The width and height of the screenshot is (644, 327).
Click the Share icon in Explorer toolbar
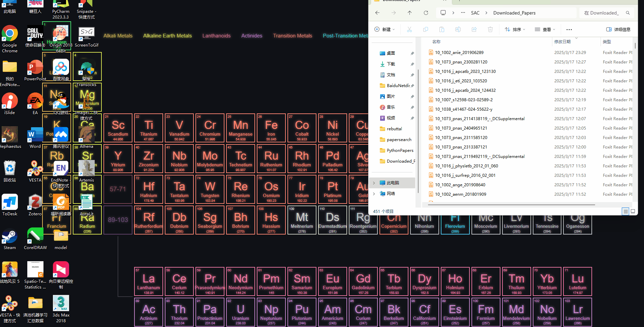click(474, 29)
